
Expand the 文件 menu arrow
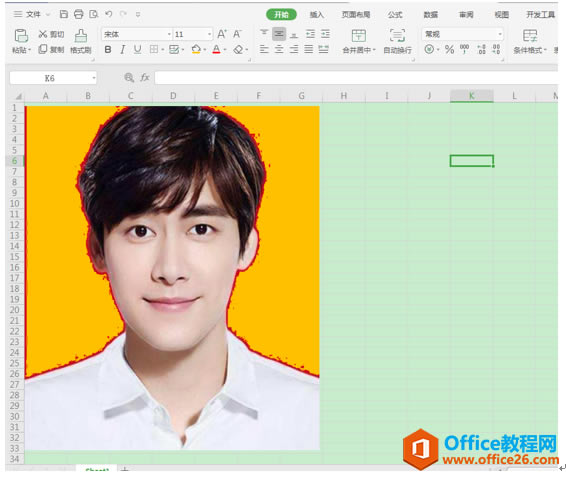(48, 14)
